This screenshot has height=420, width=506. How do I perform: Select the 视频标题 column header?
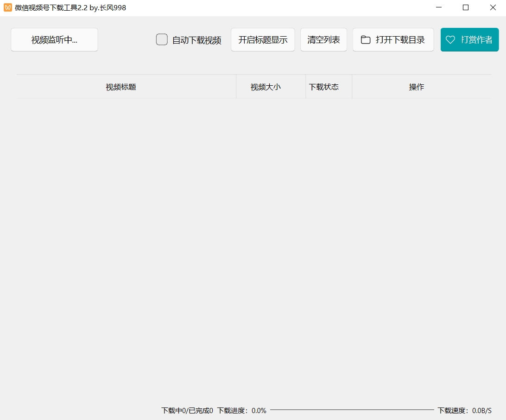point(121,87)
